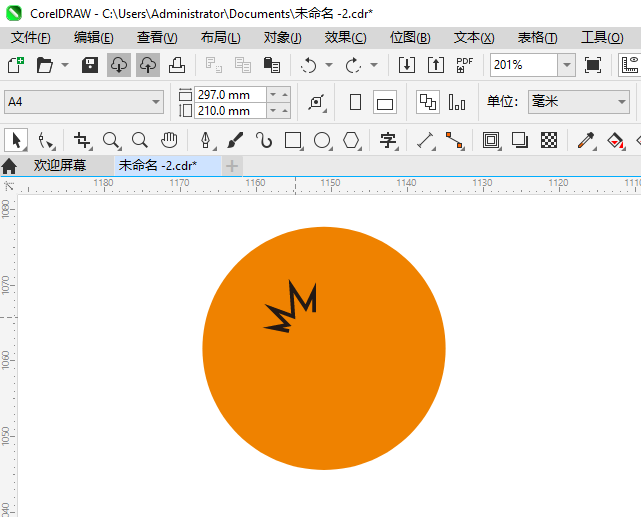Redo action icon
Image resolution: width=641 pixels, height=517 pixels.
pos(353,65)
